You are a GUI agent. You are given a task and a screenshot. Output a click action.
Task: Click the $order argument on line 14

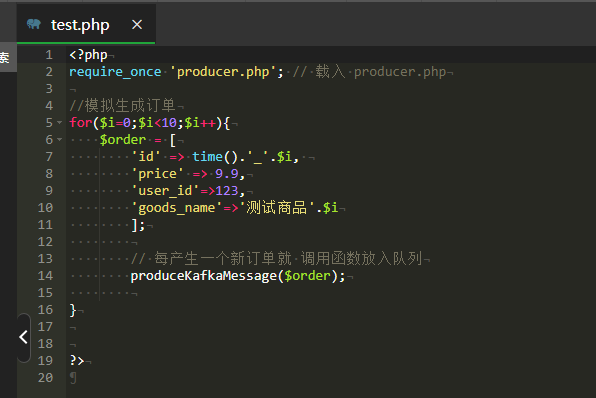click(308, 276)
